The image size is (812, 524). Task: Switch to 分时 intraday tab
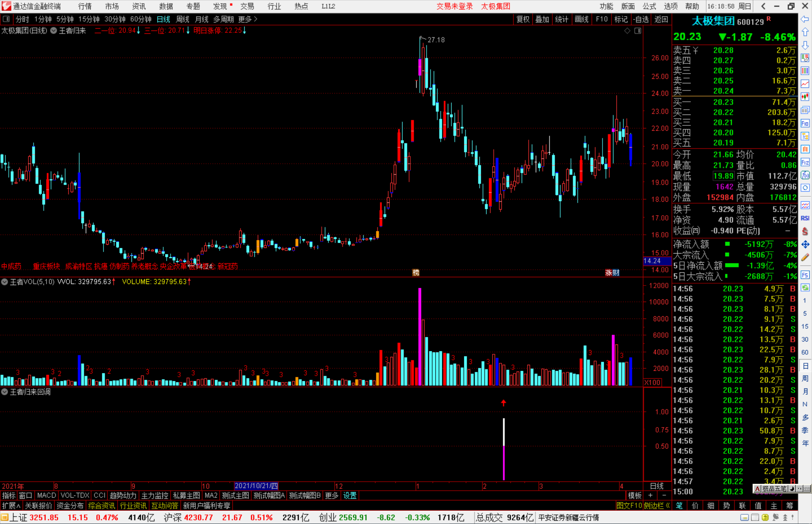tap(23, 19)
